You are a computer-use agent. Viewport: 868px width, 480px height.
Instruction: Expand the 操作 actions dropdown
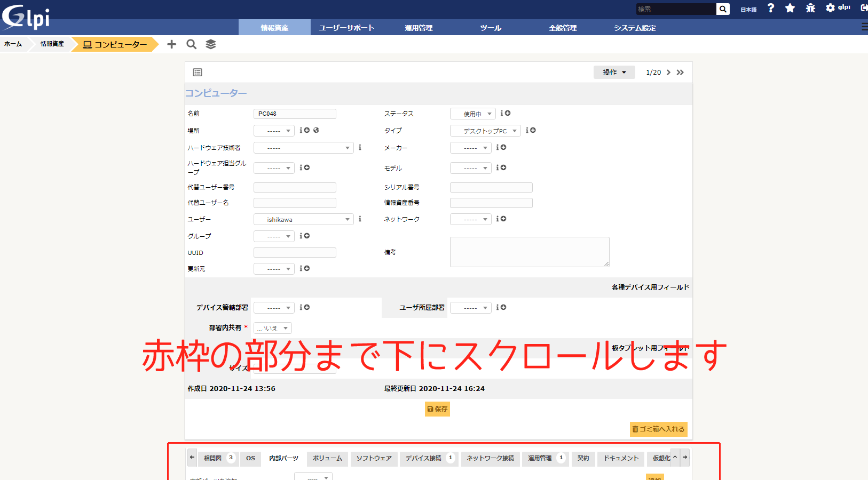pyautogui.click(x=614, y=73)
